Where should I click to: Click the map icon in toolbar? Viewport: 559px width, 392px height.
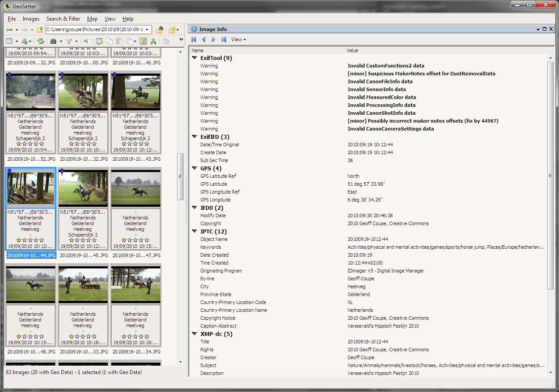[x=143, y=41]
